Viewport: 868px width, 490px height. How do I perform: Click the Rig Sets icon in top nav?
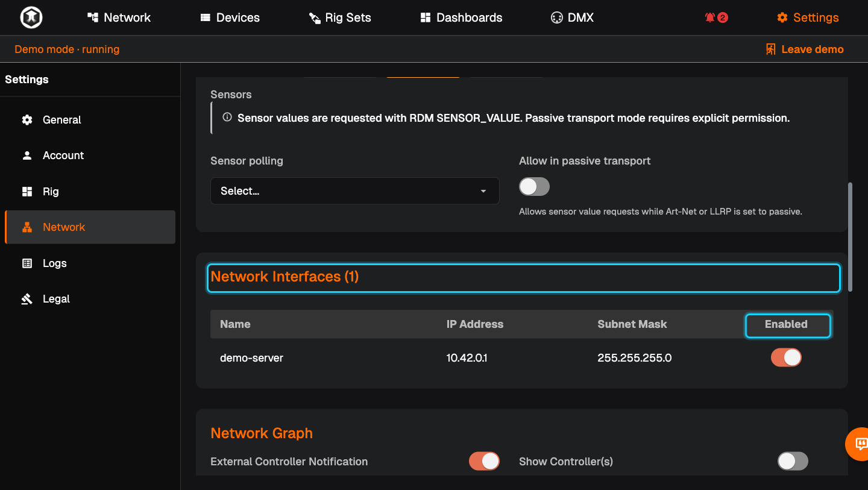[315, 17]
